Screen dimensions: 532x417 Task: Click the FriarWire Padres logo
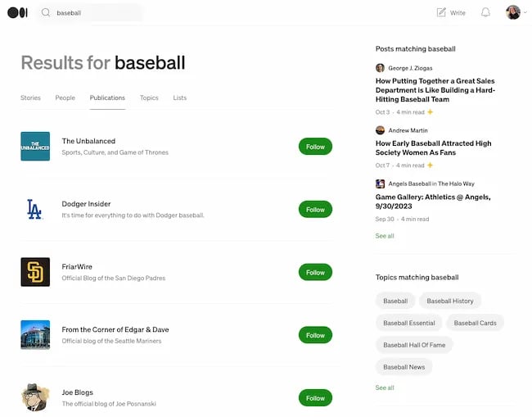(x=34, y=272)
